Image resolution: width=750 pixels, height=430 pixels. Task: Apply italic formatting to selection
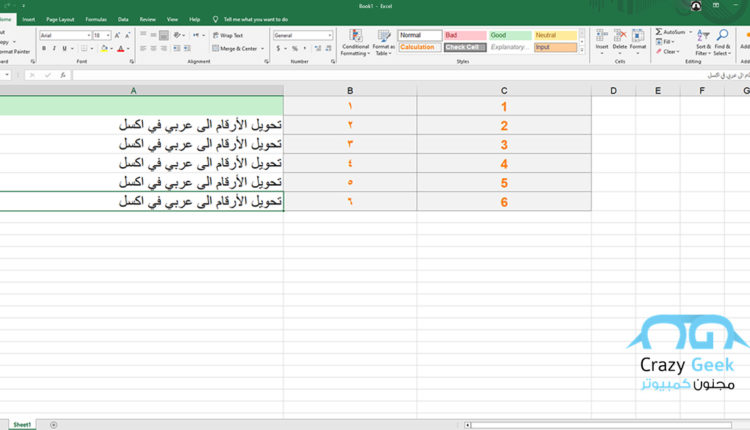[53, 48]
